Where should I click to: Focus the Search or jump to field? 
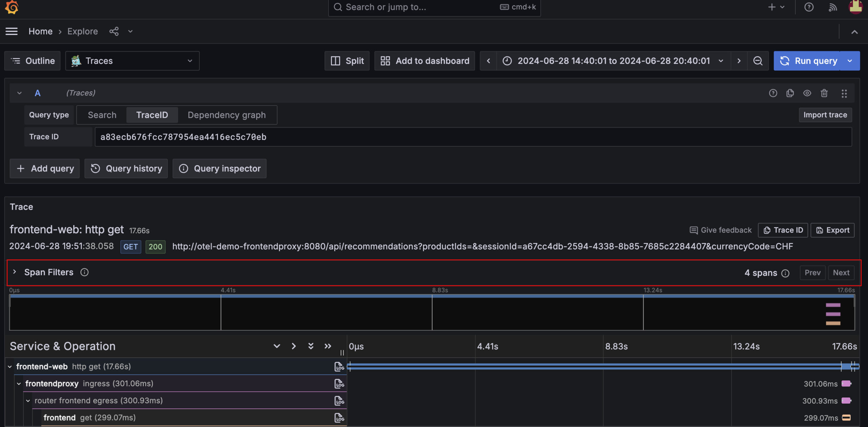tap(434, 7)
